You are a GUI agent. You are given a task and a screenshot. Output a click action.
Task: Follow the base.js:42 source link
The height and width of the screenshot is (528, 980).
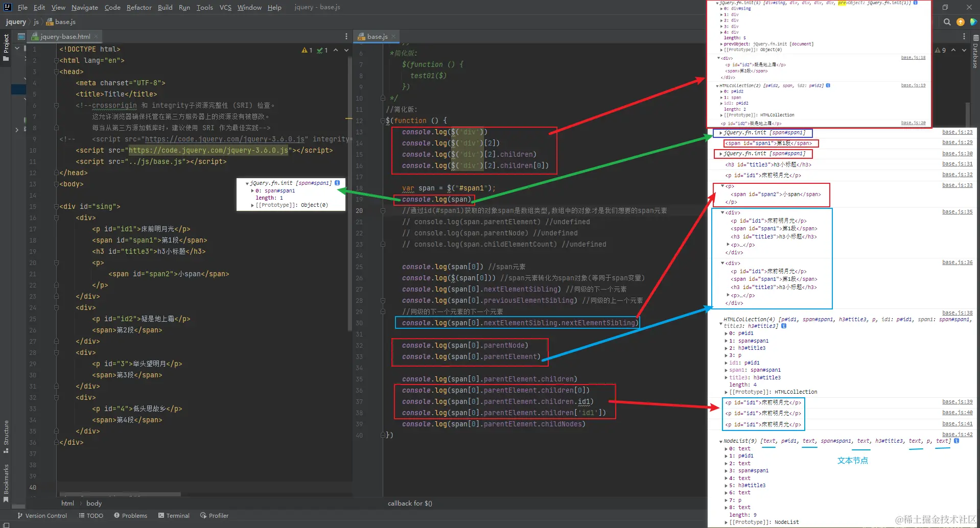point(957,434)
